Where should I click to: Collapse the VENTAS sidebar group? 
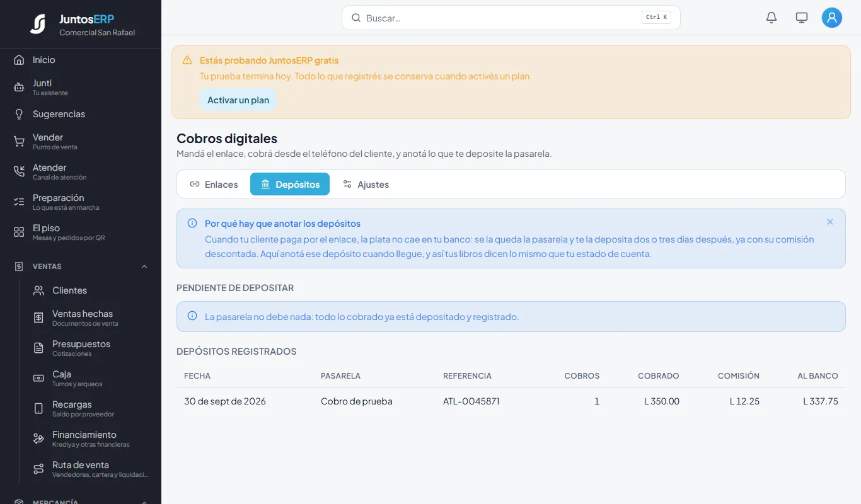click(x=81, y=266)
